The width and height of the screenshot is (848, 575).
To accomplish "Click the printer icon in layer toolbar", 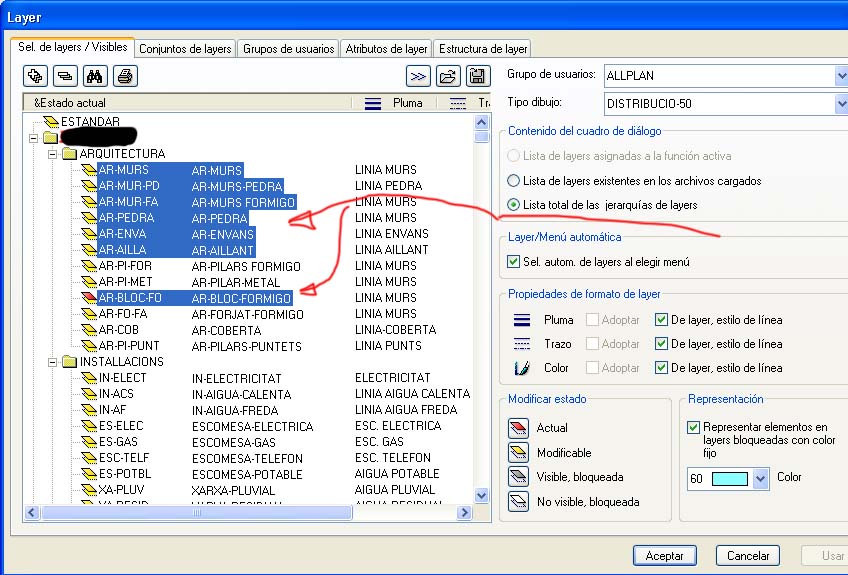I will coord(125,76).
